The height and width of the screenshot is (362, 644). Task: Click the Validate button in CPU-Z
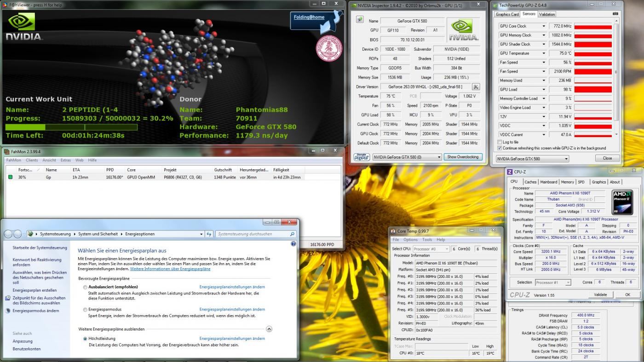600,295
